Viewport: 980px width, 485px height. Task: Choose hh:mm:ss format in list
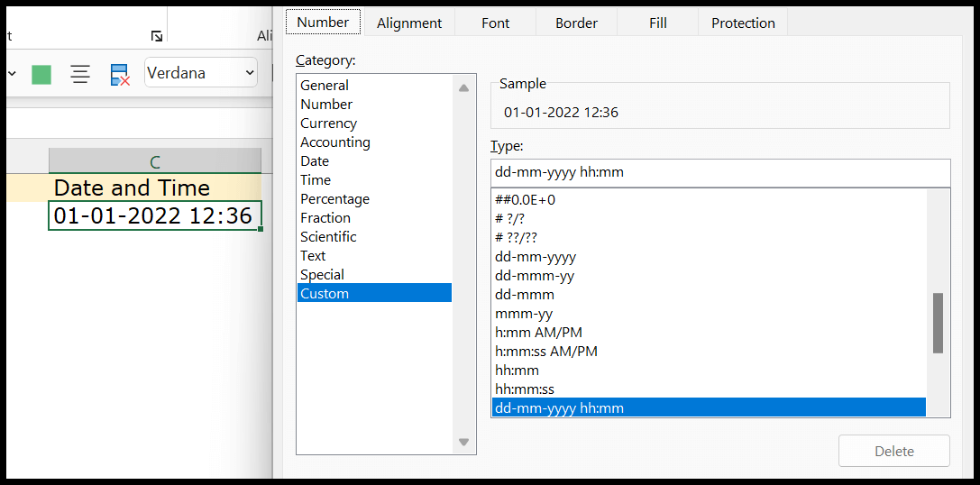(708, 389)
